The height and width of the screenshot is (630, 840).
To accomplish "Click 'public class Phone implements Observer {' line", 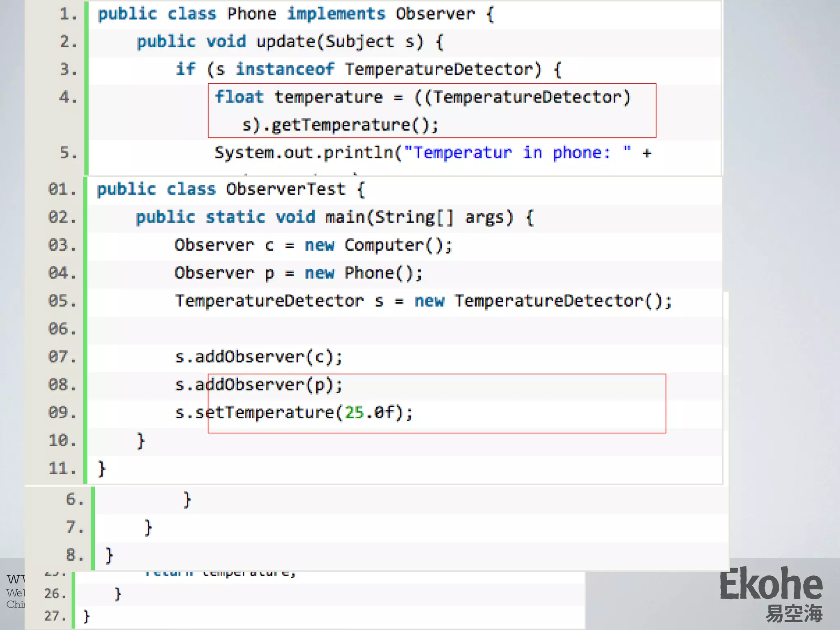I will pyautogui.click(x=296, y=14).
